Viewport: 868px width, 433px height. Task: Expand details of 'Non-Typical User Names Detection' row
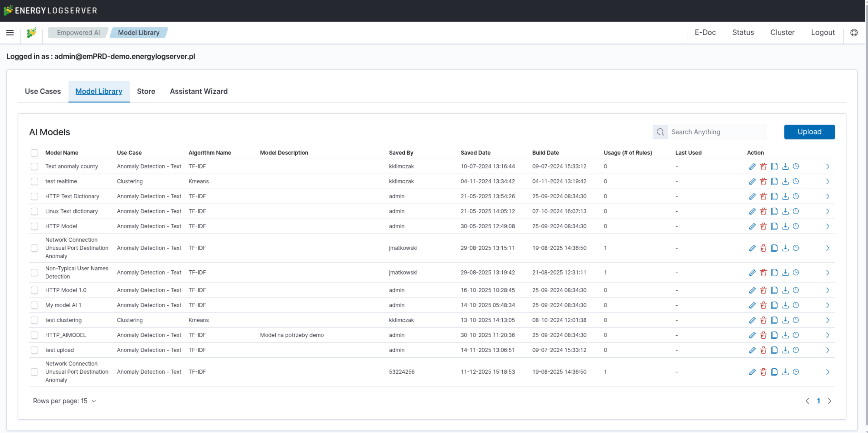[828, 272]
